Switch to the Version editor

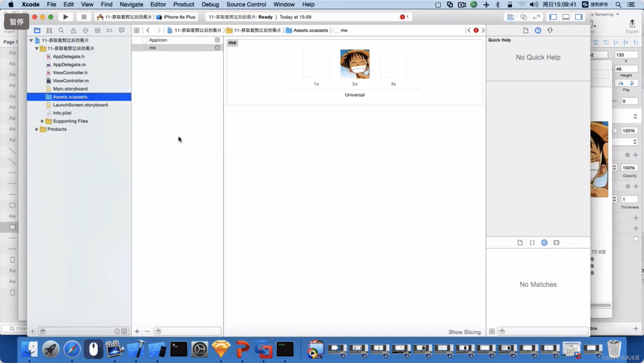(536, 17)
